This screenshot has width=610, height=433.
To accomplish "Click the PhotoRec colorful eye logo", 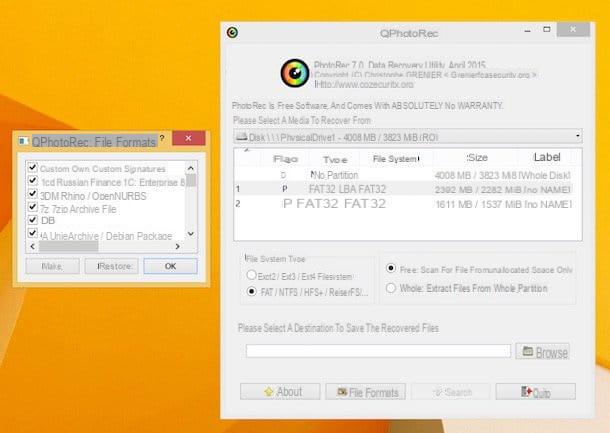I will pyautogui.click(x=295, y=73).
